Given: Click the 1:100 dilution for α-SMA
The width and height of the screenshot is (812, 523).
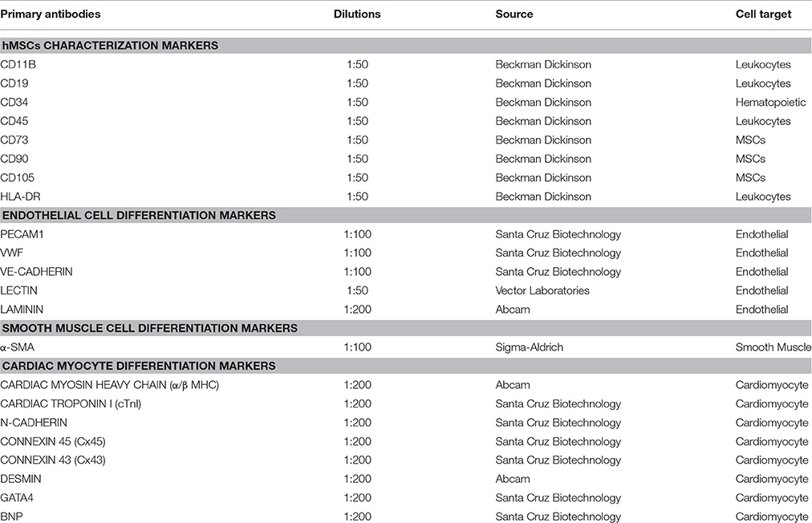Looking at the screenshot, I should pos(357,347).
